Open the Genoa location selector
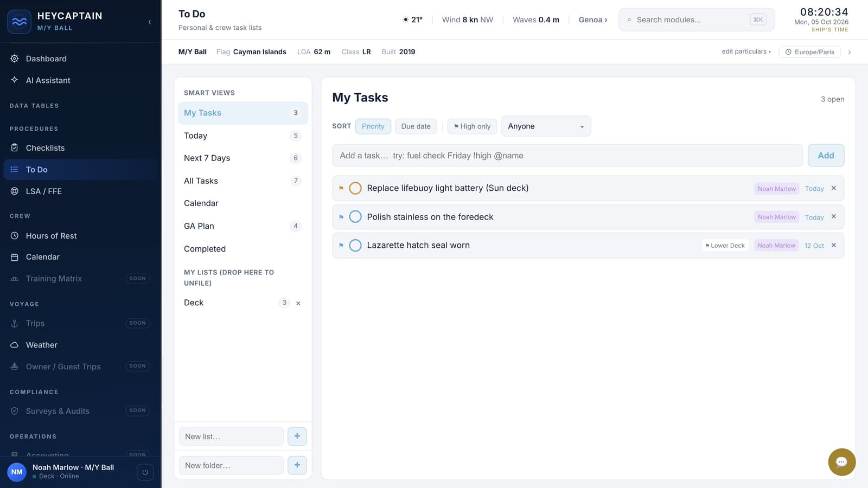 (x=593, y=20)
